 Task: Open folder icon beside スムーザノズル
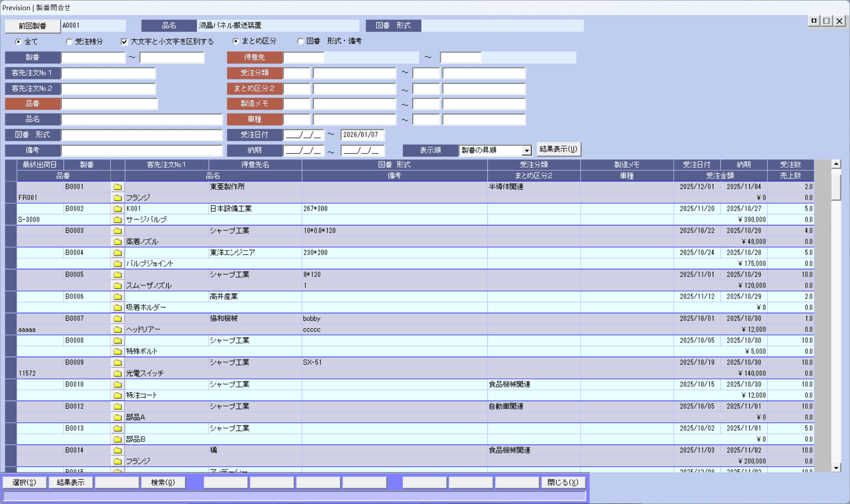[118, 286]
